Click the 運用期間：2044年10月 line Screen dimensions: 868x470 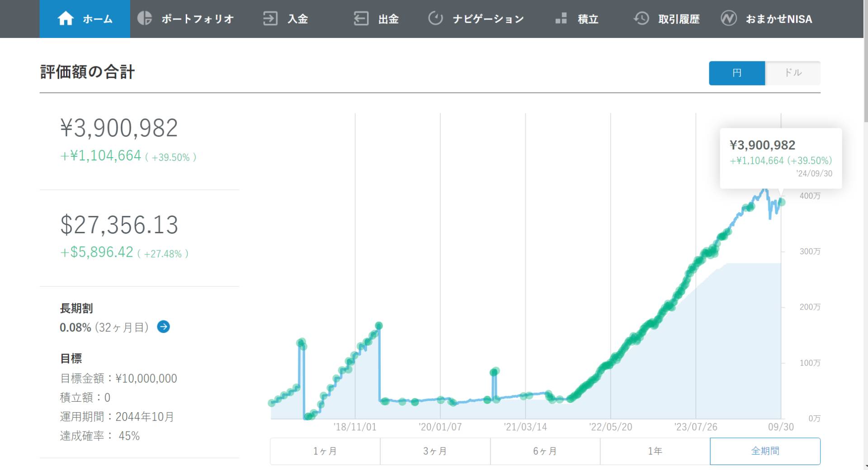[117, 417]
